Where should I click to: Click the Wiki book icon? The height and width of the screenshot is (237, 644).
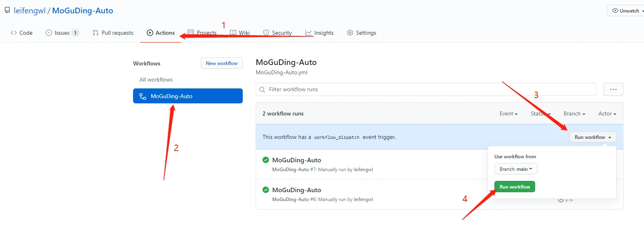[x=233, y=33]
